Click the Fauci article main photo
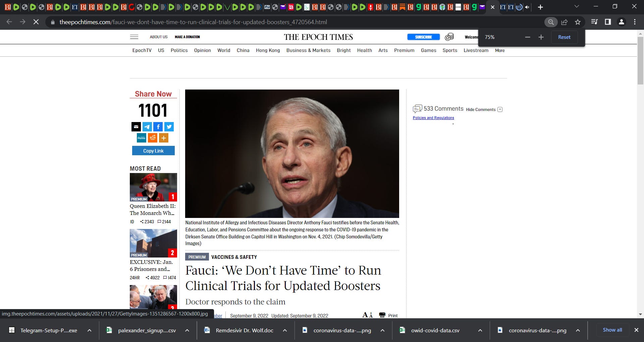The width and height of the screenshot is (644, 342). pyautogui.click(x=292, y=154)
